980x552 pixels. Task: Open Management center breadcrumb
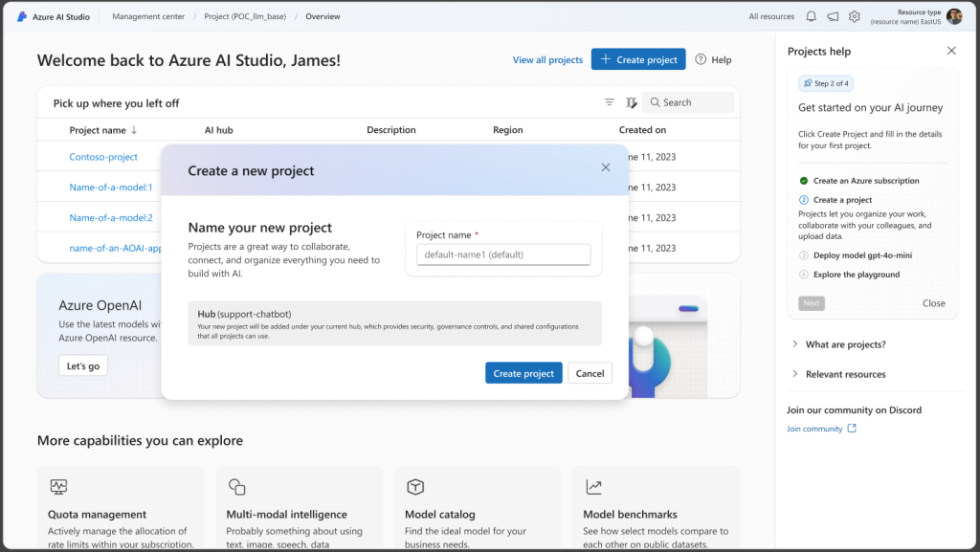point(148,17)
